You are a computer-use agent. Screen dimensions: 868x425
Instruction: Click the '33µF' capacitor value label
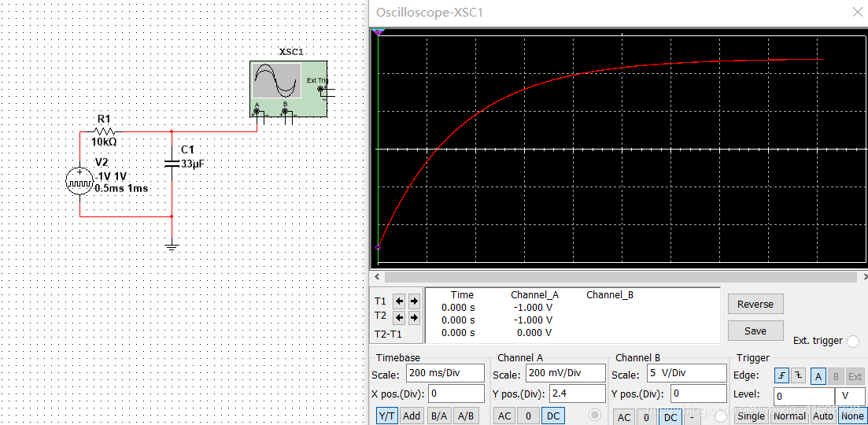tap(194, 163)
